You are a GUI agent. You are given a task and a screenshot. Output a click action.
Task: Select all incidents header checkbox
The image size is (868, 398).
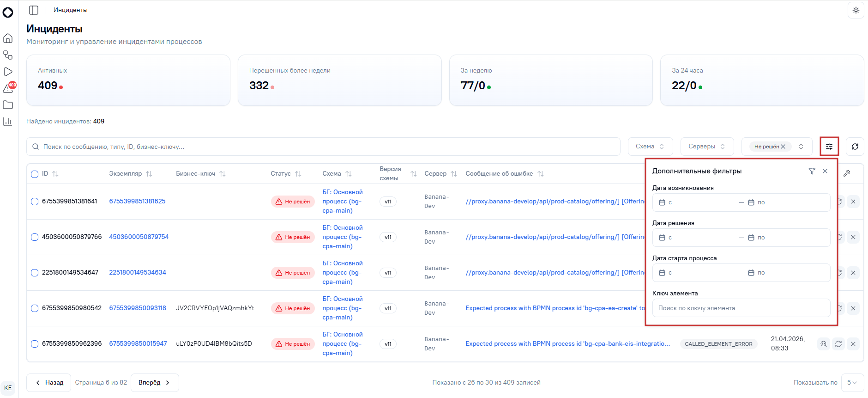point(35,174)
